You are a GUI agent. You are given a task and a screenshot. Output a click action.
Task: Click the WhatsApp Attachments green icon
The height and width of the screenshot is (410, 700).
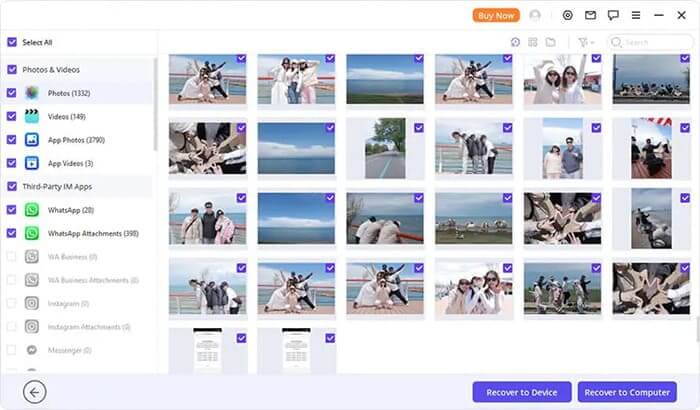tap(32, 233)
